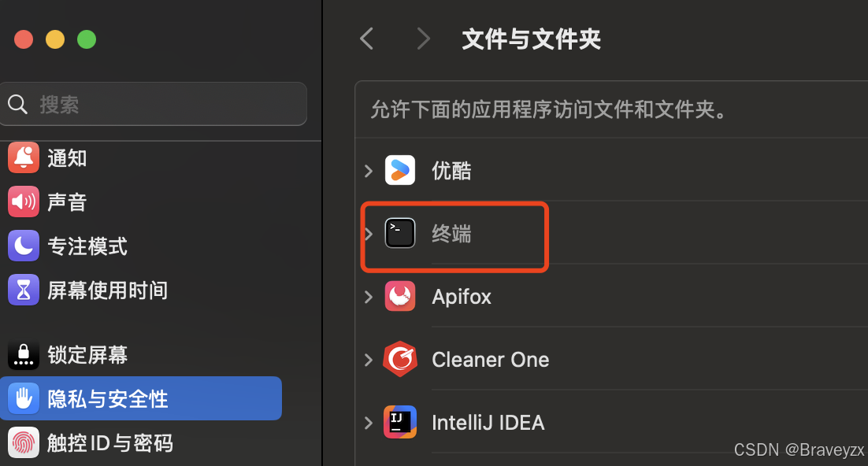Expand the 优酷 disclosure chevron
This screenshot has width=868, height=466.
[369, 171]
